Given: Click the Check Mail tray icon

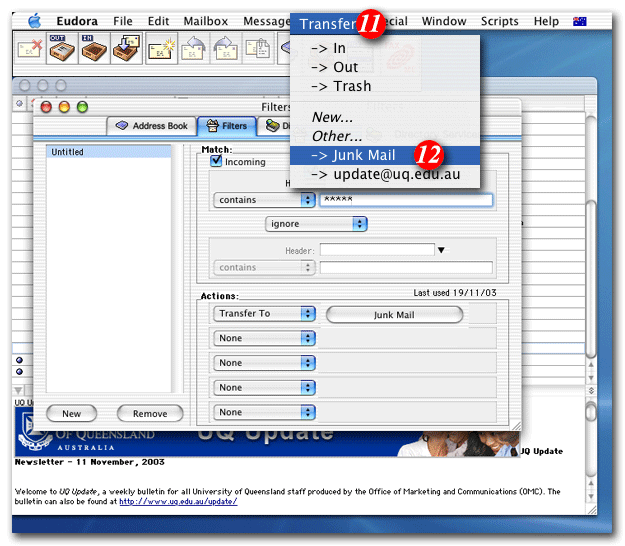Looking at the screenshot, I should coord(125,50).
